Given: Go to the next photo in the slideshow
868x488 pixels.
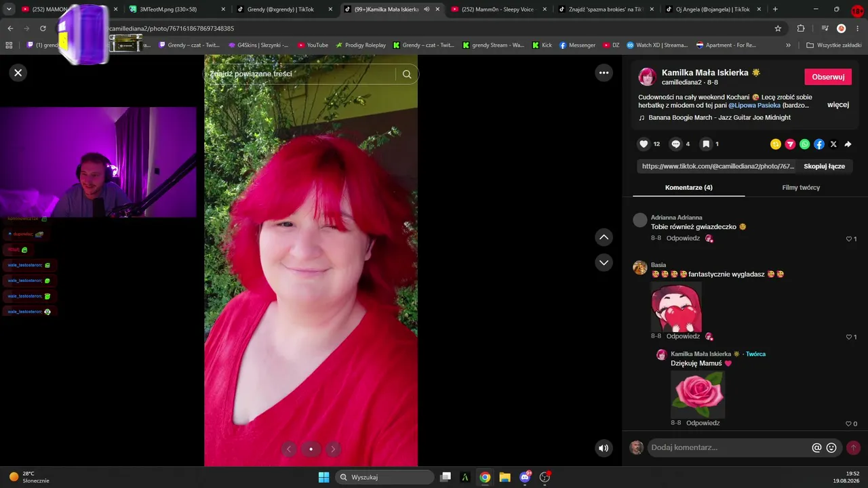Looking at the screenshot, I should pos(332,449).
